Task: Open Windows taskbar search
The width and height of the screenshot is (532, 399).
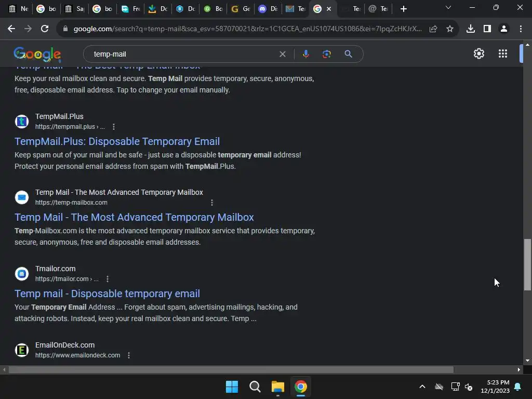Action: coord(255,387)
